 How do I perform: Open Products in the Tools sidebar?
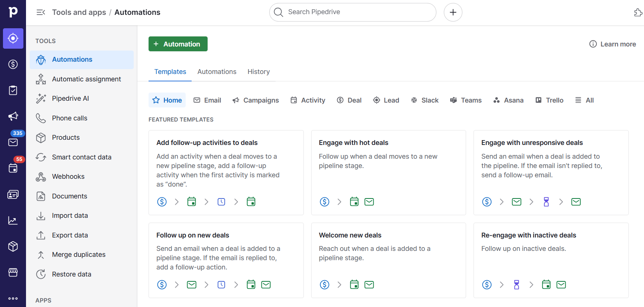pyautogui.click(x=82, y=138)
